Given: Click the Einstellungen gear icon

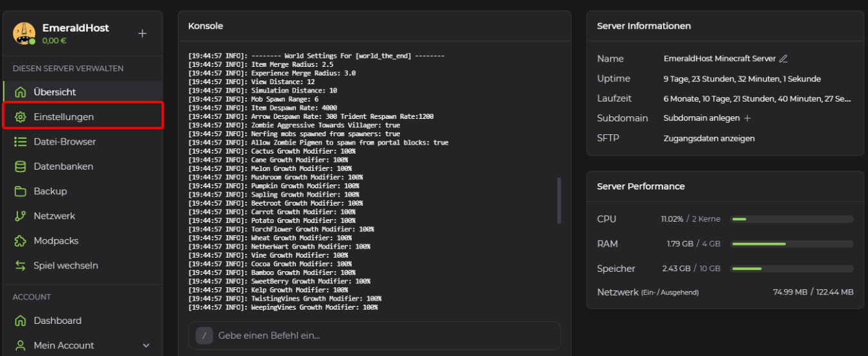Looking at the screenshot, I should click(x=21, y=117).
